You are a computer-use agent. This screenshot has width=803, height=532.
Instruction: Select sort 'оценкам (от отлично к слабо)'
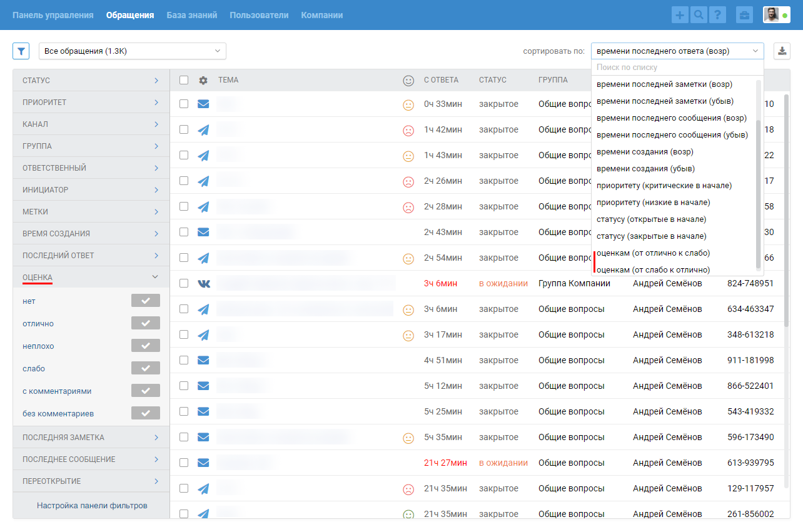653,253
